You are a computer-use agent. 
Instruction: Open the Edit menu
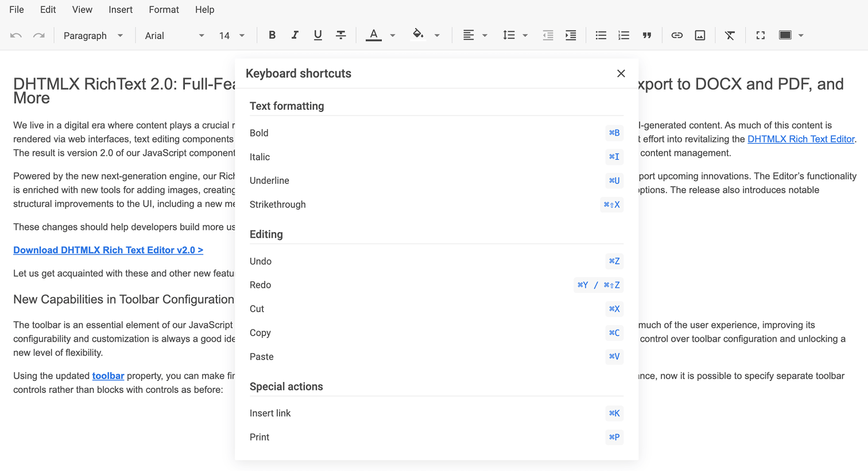48,10
